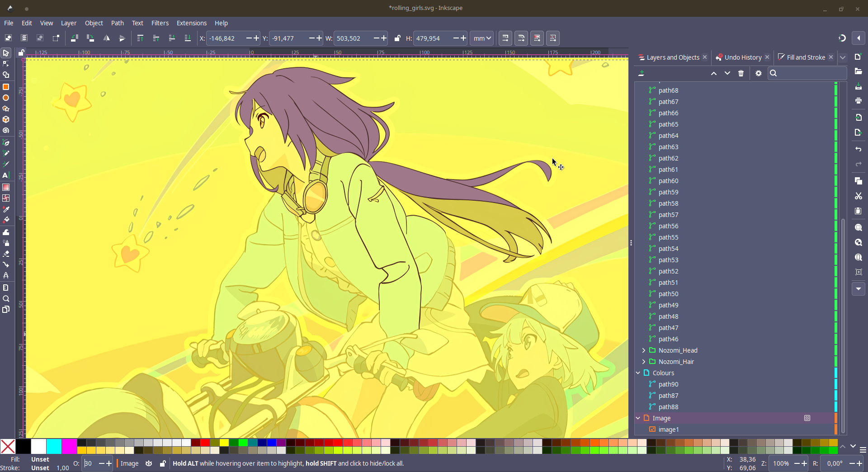This screenshot has width=868, height=472.
Task: Expand the Nozomi_Hair group
Action: pos(644,362)
